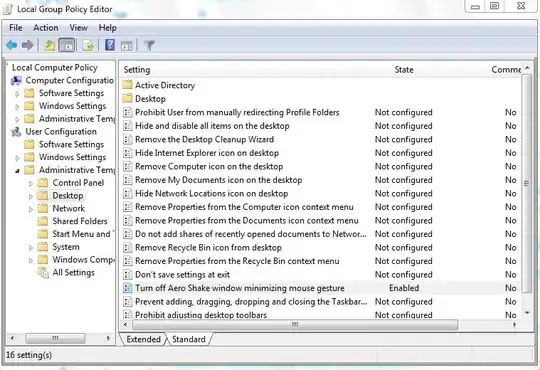Select Remove Properties from Documents icon context menu
The width and height of the screenshot is (540, 370).
point(247,220)
